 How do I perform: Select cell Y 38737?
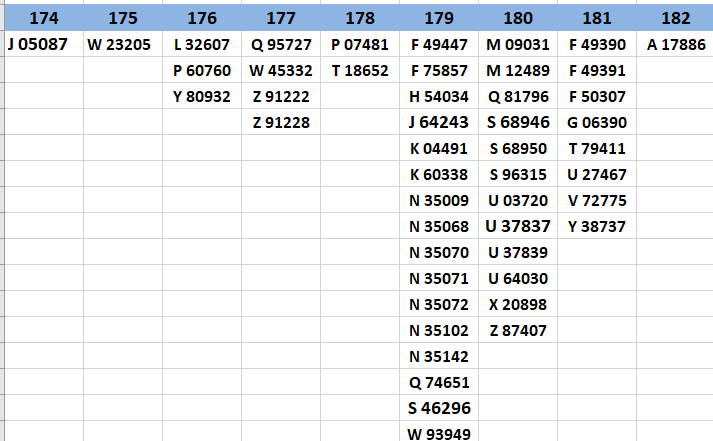coord(597,226)
